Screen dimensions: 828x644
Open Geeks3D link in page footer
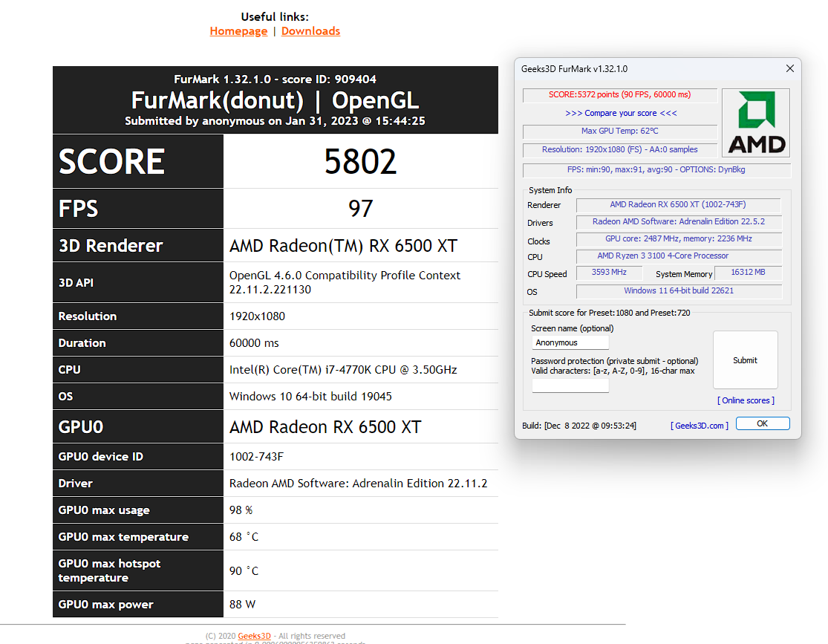pos(254,636)
